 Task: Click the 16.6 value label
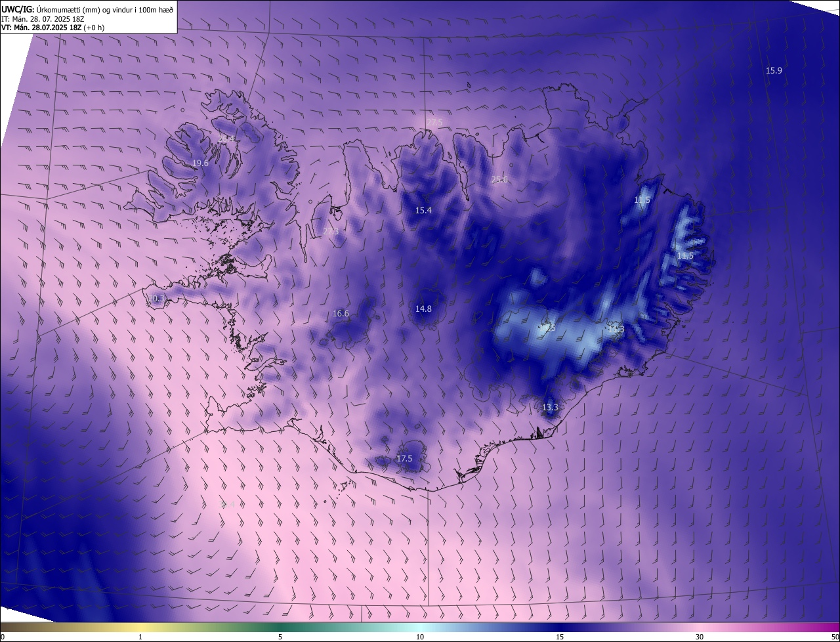(x=341, y=313)
